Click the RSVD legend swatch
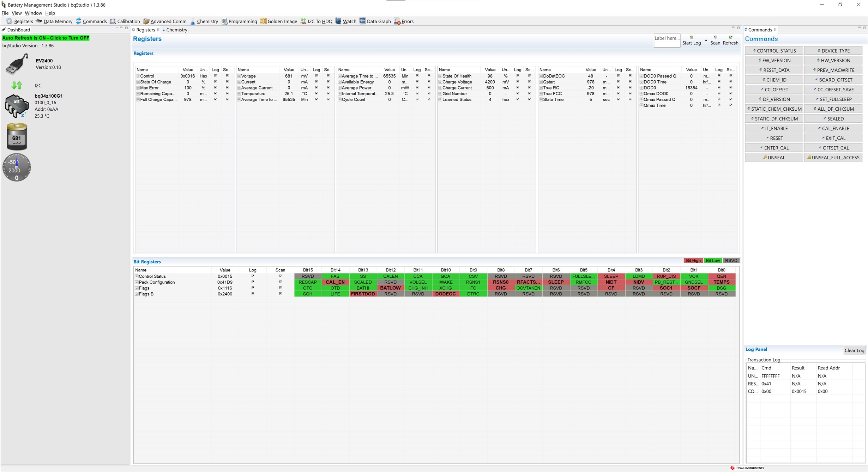Screen dimensions: 868x472 (x=731, y=260)
